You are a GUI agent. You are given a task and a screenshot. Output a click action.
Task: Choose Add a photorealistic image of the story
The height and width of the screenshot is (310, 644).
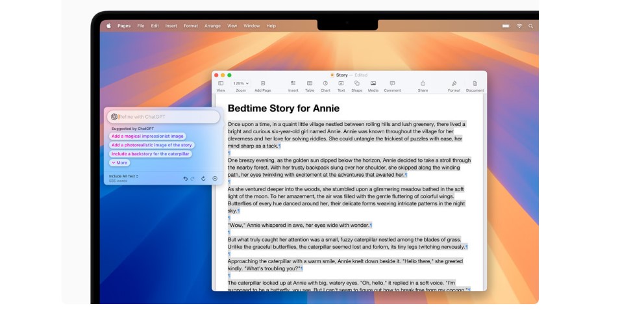[151, 145]
